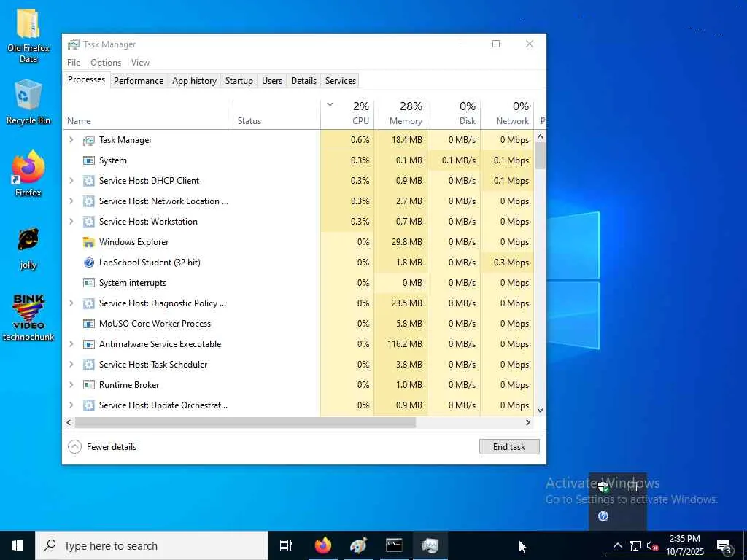Select the Firefox desktop shortcut
Image resolution: width=747 pixels, height=560 pixels.
tap(28, 174)
